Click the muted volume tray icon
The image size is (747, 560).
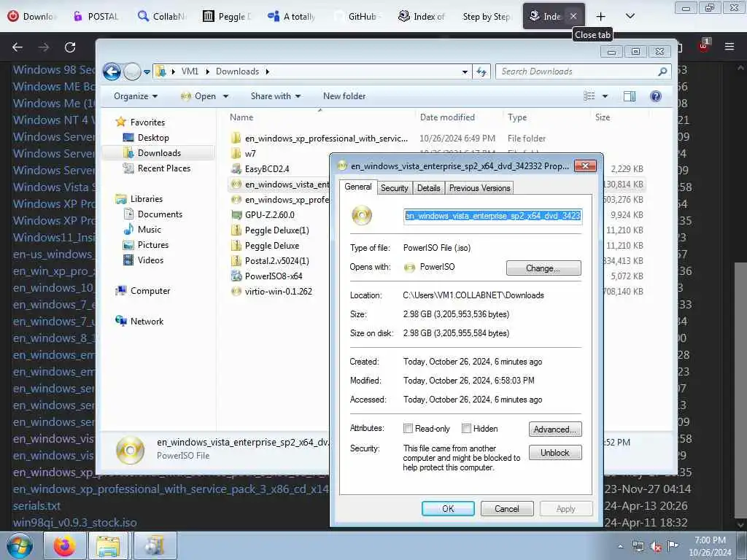pos(656,547)
